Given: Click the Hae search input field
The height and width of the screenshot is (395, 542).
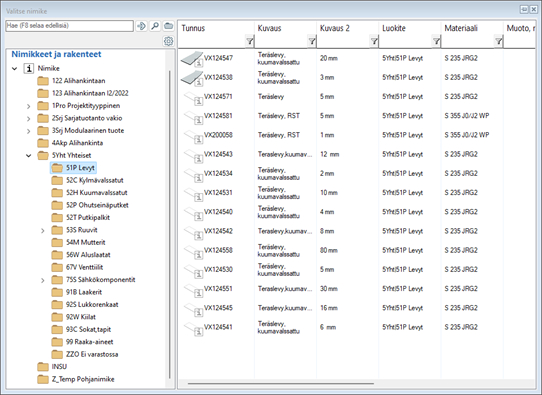Looking at the screenshot, I should [x=69, y=26].
